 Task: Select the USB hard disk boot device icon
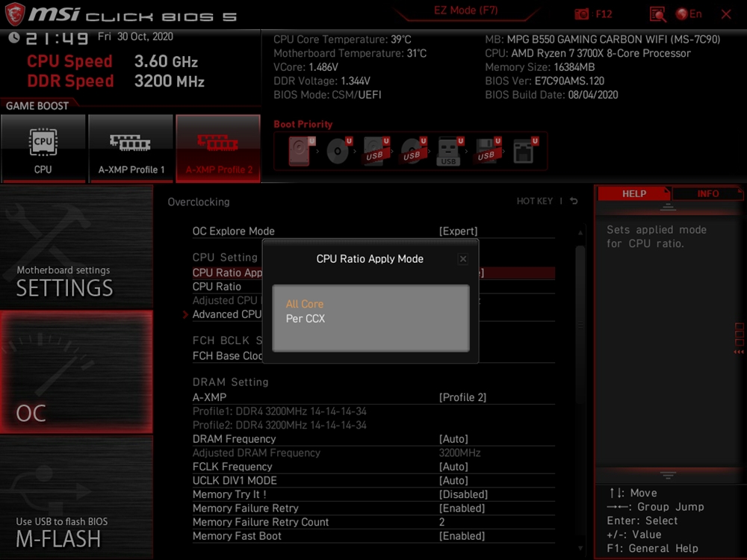click(376, 151)
